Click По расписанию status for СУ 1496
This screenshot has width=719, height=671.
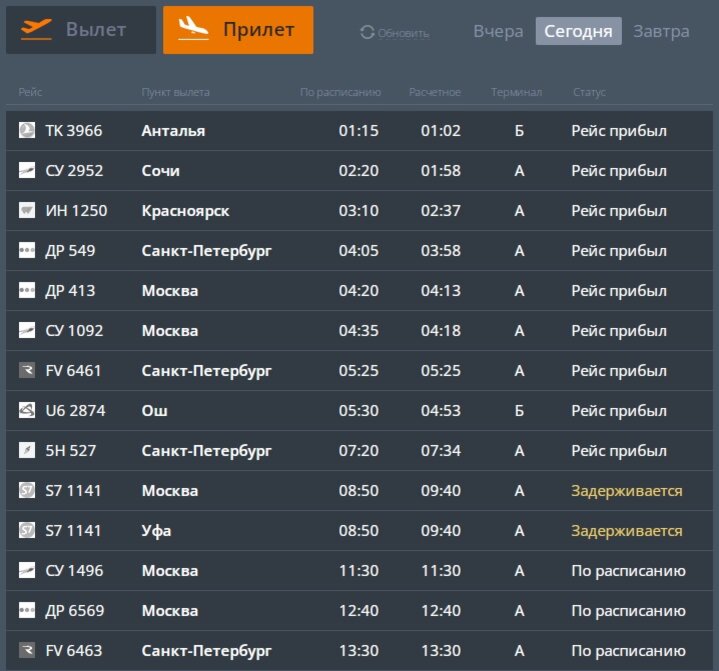[x=628, y=571]
